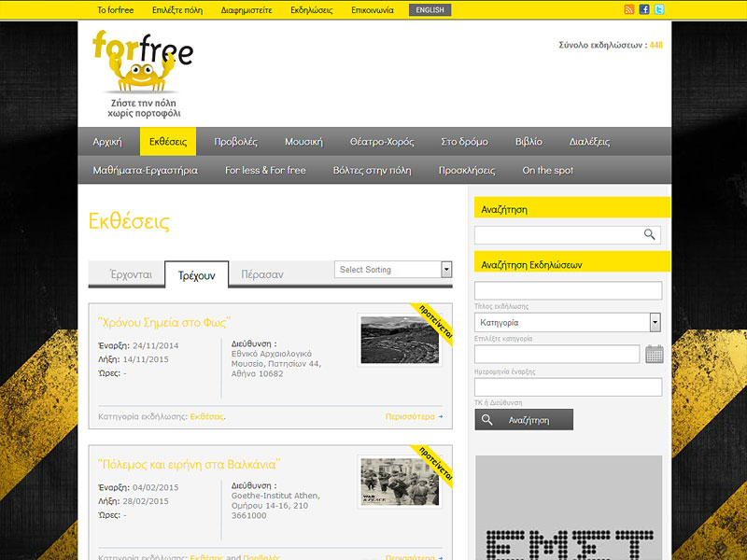Focus the site search input under 'Αναζήτηση'
Screen dimensions: 747x560
tap(568, 235)
